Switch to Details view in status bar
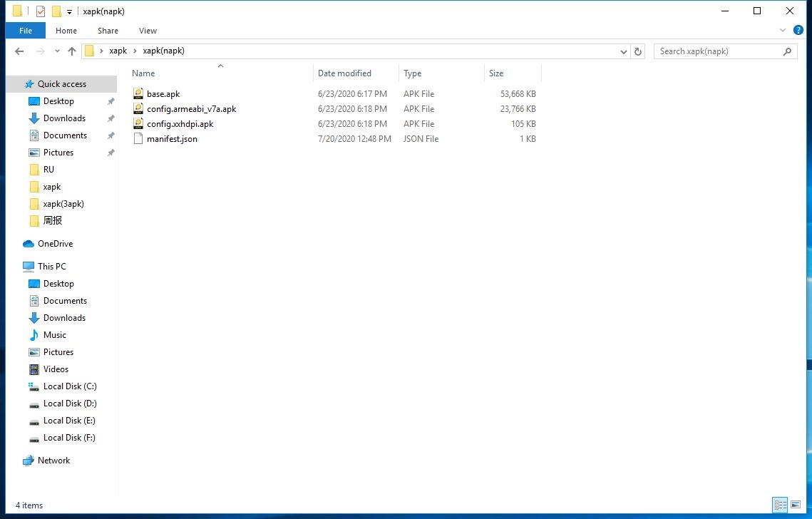812x519 pixels. pos(780,505)
